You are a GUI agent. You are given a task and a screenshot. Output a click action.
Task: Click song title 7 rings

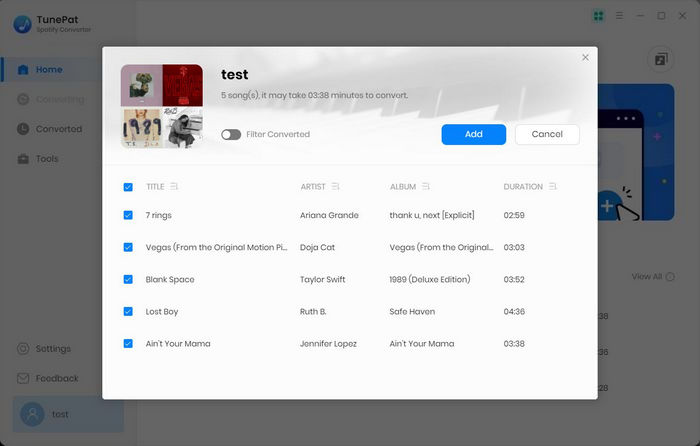pyautogui.click(x=158, y=215)
